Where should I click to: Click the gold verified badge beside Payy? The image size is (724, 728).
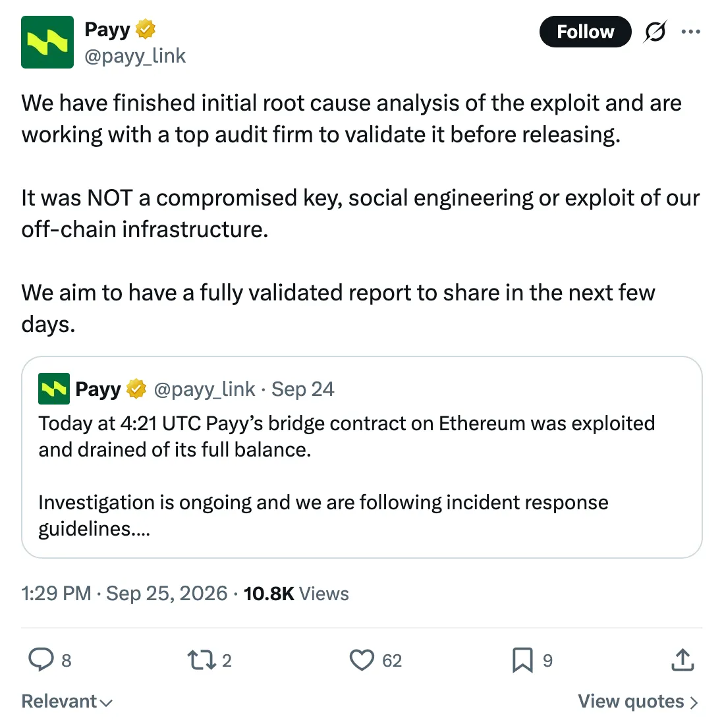point(146,29)
